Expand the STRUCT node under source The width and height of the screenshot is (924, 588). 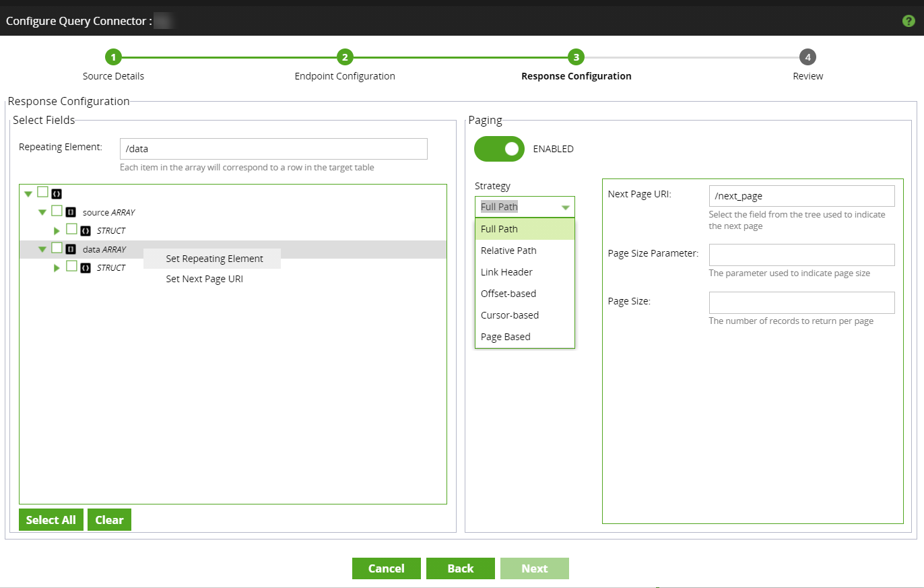(x=57, y=231)
